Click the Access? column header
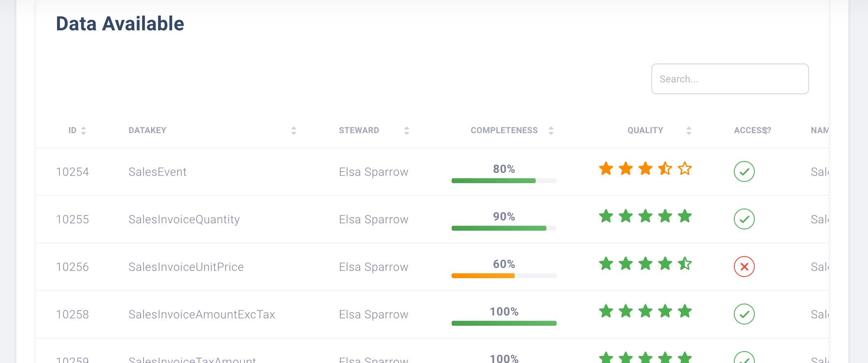This screenshot has height=363, width=868. 752,130
